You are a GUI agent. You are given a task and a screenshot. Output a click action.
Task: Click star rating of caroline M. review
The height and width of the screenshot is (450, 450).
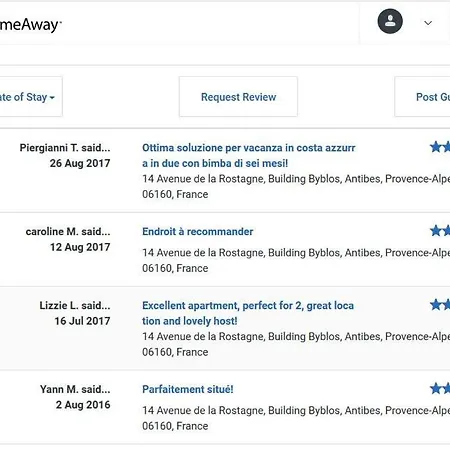440,230
